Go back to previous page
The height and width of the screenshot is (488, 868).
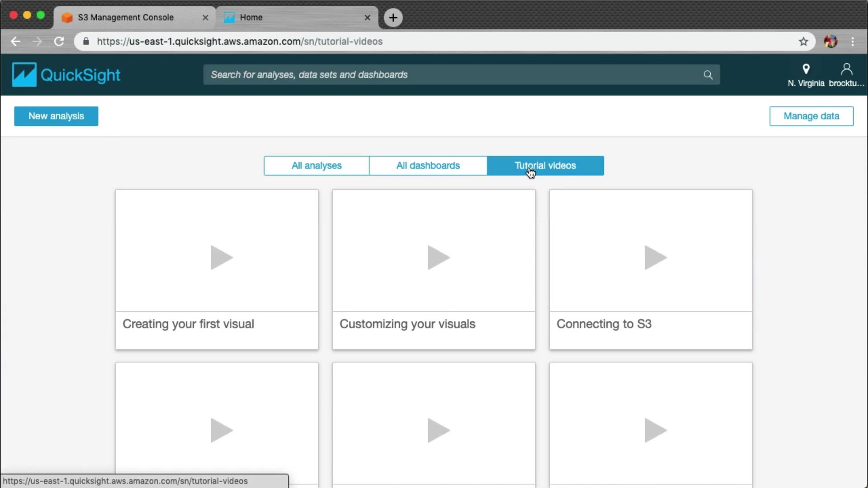[x=16, y=42]
